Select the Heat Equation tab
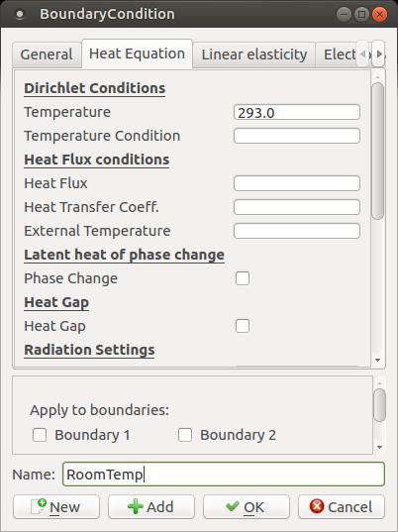 tap(137, 53)
